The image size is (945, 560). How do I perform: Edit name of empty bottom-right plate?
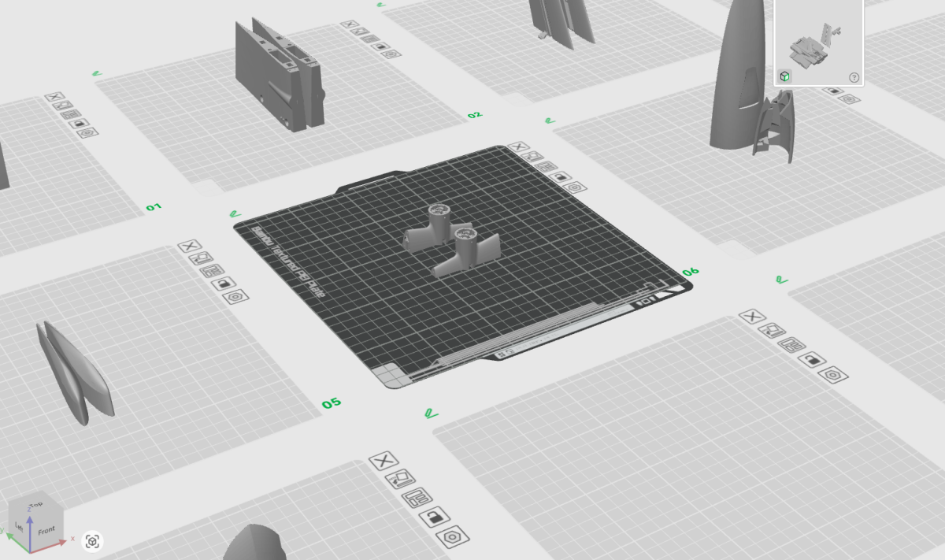tap(430, 412)
